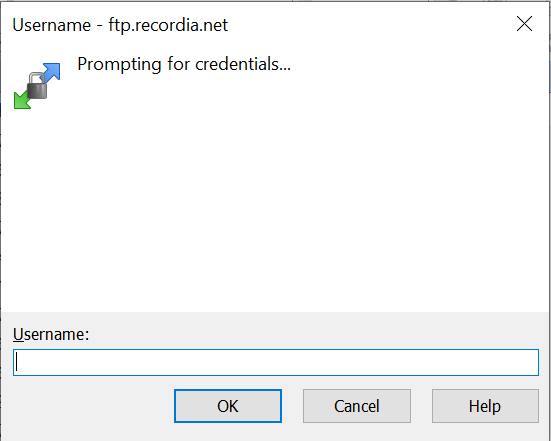Screen dimensions: 551x441
Task: Cancel the credentials prompt
Action: point(357,406)
